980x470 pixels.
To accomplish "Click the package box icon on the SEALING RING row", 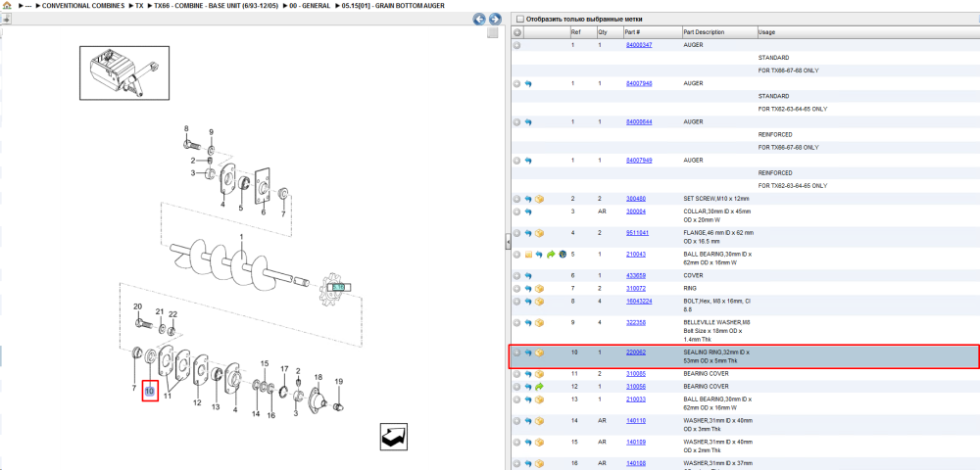I will (539, 352).
